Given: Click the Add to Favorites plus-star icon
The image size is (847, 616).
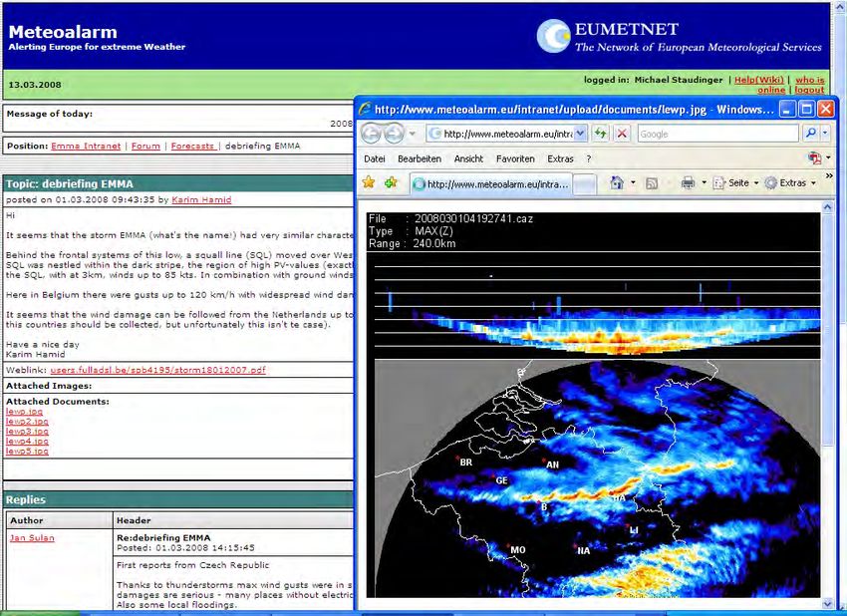Looking at the screenshot, I should pyautogui.click(x=391, y=182).
